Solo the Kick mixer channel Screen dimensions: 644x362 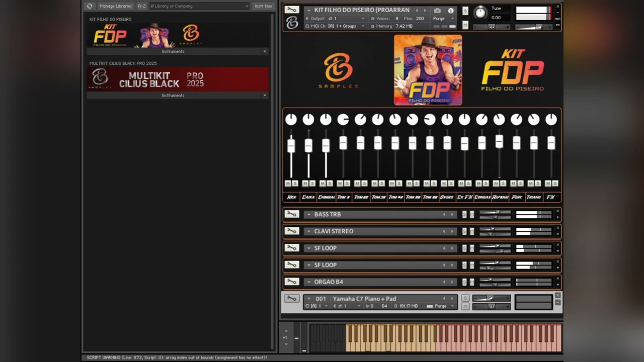tap(295, 184)
